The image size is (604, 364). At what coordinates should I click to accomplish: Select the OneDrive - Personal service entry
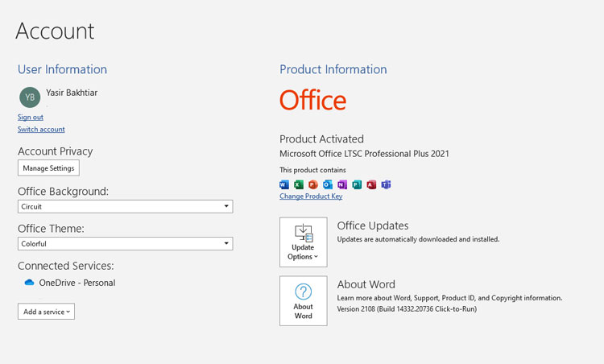pos(70,283)
